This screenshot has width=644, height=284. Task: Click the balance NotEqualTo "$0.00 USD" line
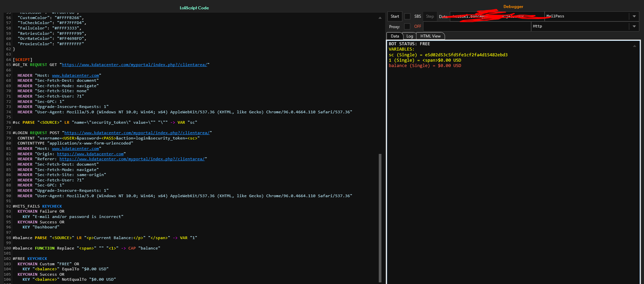click(69, 279)
